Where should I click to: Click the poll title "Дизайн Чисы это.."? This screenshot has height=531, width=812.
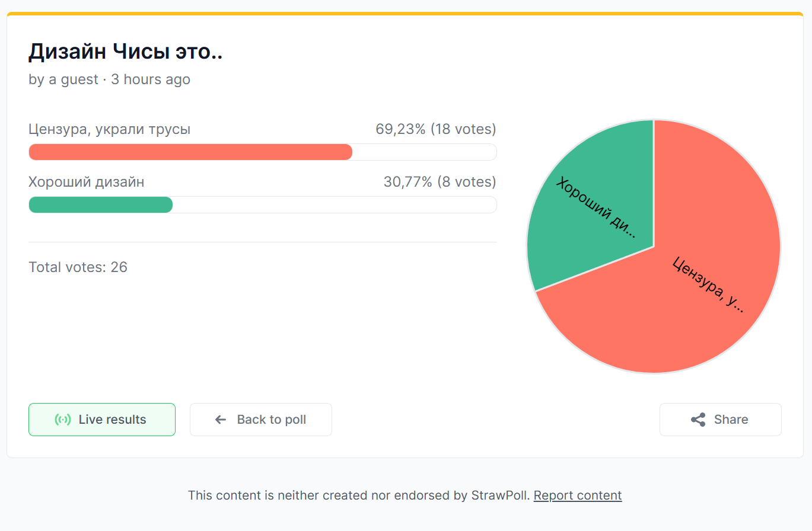tap(125, 52)
